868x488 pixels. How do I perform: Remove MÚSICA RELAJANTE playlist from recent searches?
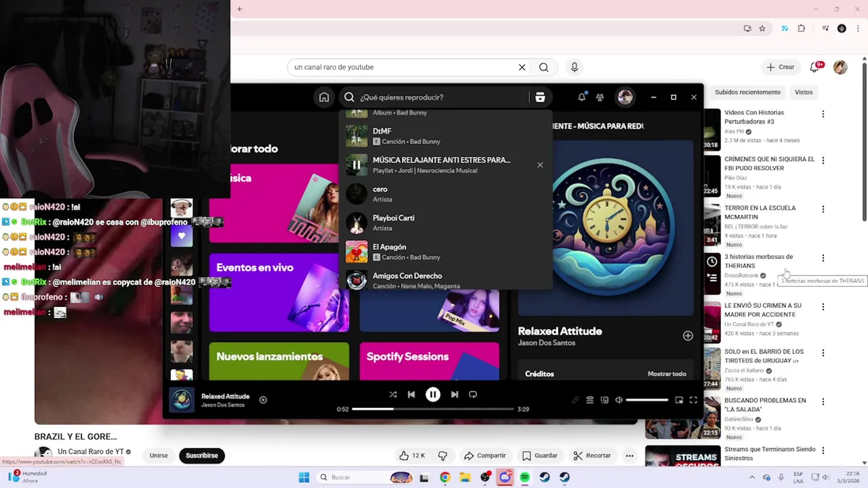tap(540, 165)
